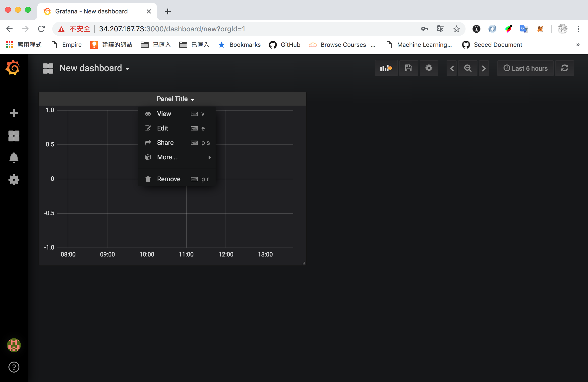Shift time range forward with right arrow
Viewport: 588px width, 382px height.
pos(484,68)
